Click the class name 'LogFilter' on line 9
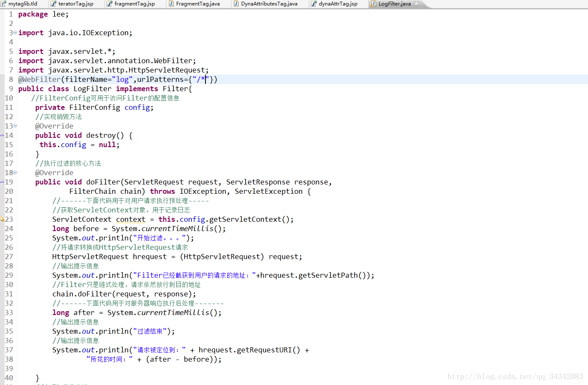This screenshot has height=385, width=588. (93, 89)
